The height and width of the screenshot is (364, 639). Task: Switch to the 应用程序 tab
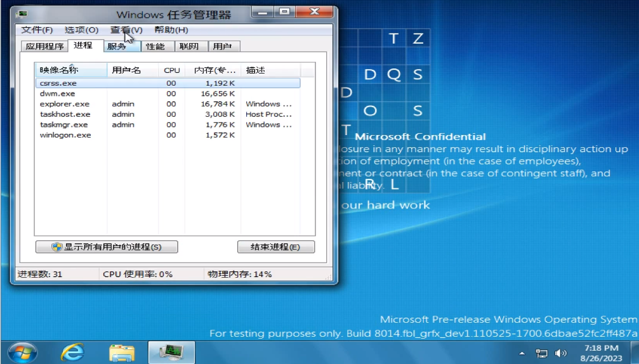[x=44, y=46]
